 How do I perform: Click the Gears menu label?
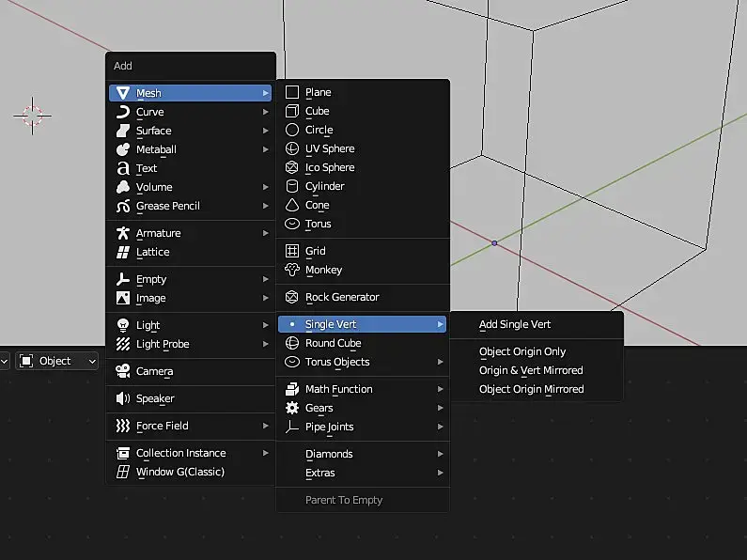point(319,408)
